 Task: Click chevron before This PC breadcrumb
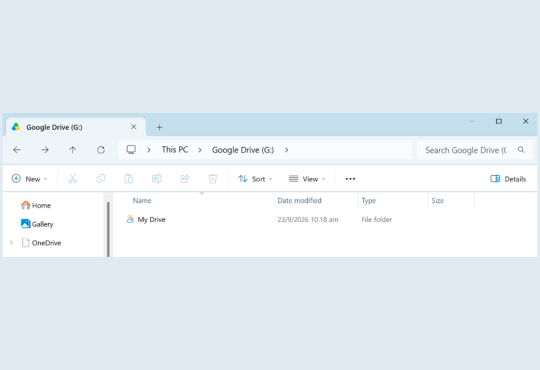(x=149, y=150)
